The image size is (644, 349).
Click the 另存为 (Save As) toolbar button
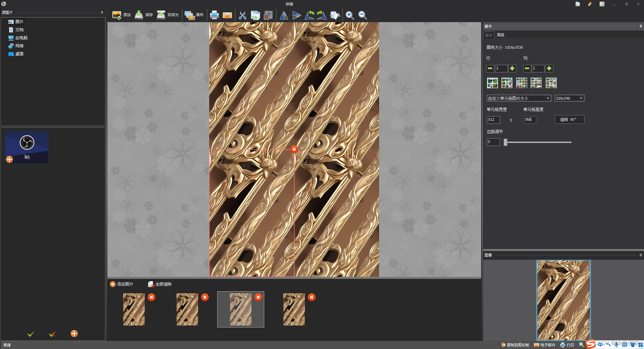click(168, 15)
